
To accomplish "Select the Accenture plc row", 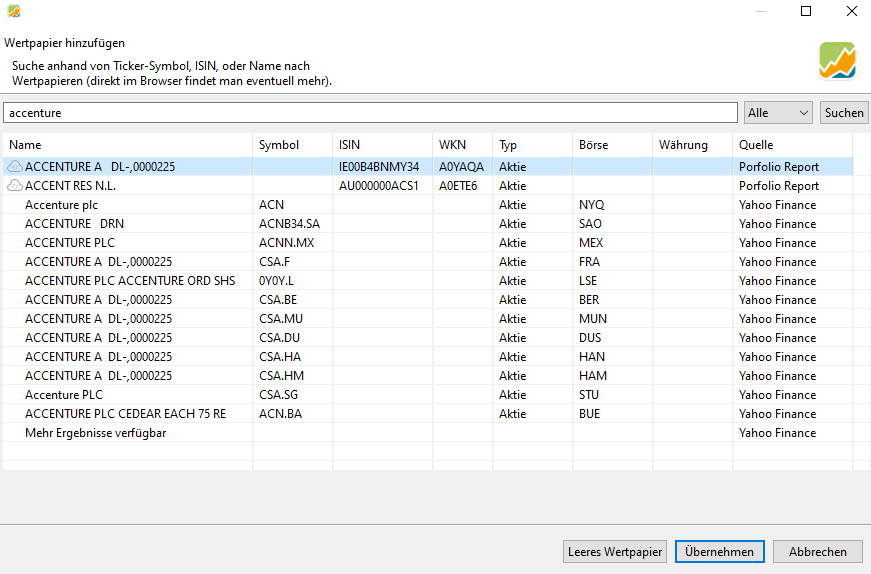I will pos(428,204).
